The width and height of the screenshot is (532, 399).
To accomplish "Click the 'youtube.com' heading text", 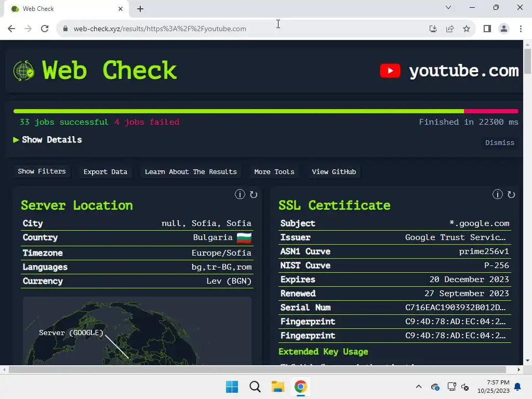I will [x=464, y=71].
